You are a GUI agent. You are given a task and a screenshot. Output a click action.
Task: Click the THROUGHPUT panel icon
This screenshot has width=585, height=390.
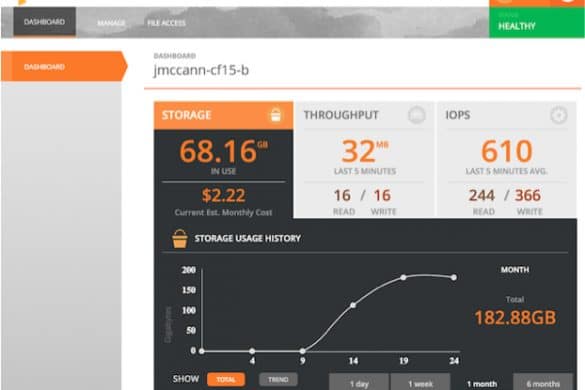pyautogui.click(x=416, y=115)
